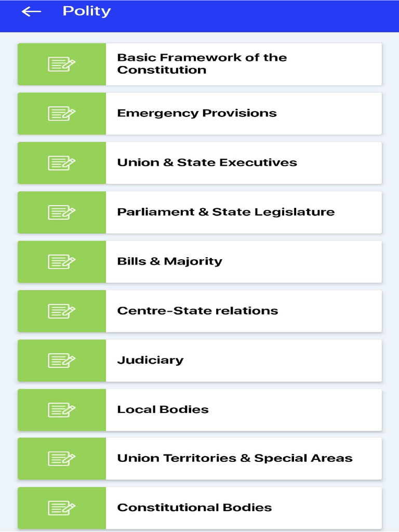This screenshot has height=532, width=399.
Task: Open Union Territories & Special Areas
Action: point(200,458)
